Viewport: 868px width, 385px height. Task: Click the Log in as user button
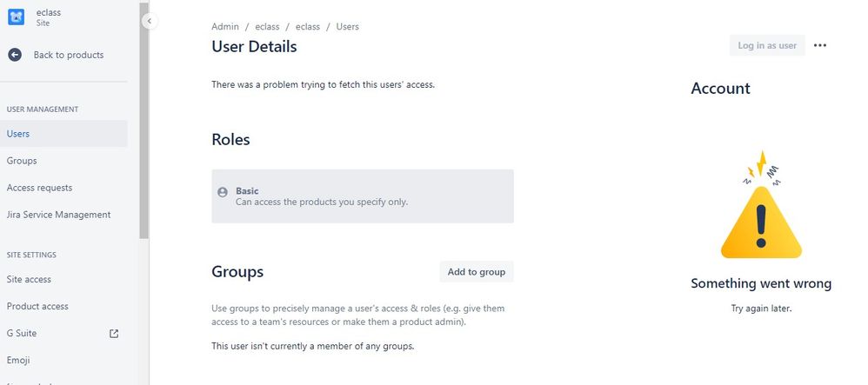pyautogui.click(x=767, y=45)
